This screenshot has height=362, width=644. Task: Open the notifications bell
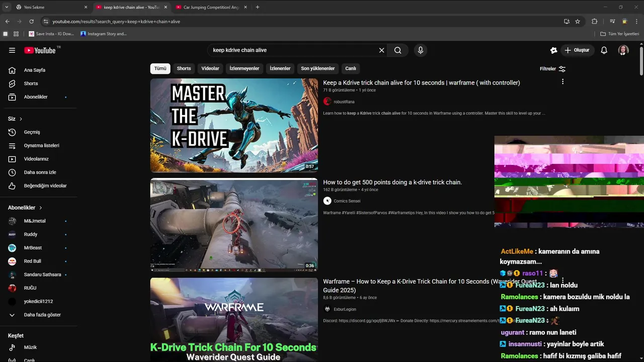604,50
